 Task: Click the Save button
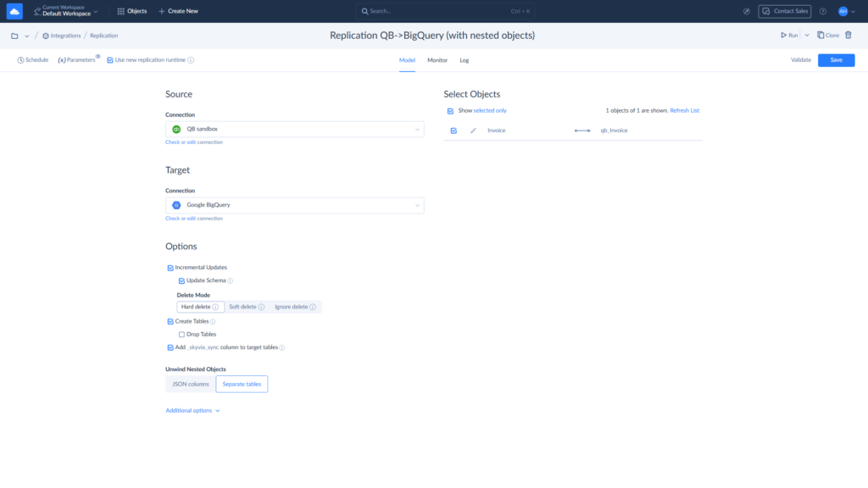[x=836, y=60]
